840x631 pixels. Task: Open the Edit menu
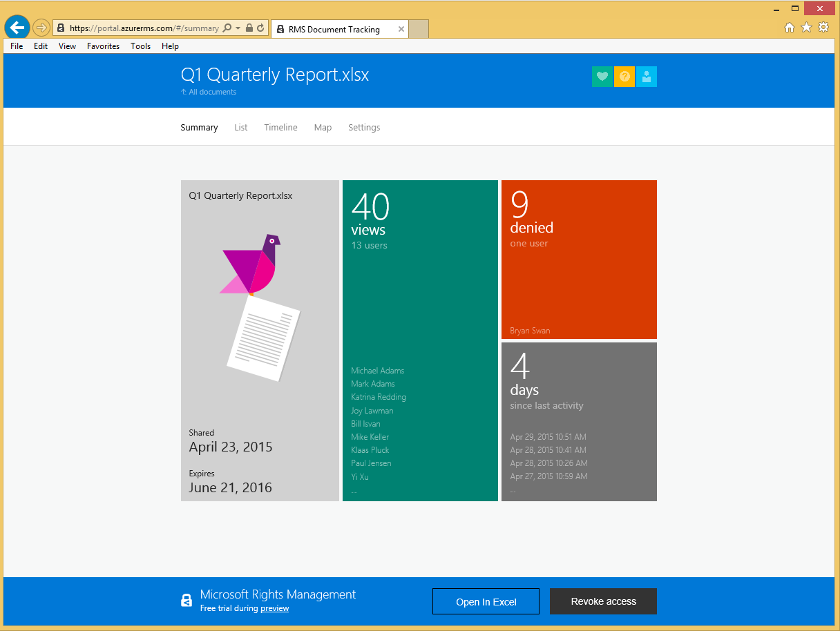click(41, 46)
